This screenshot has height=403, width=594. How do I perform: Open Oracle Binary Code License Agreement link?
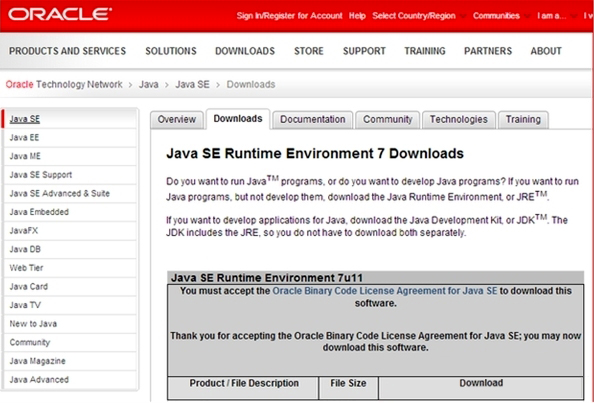coord(385,291)
